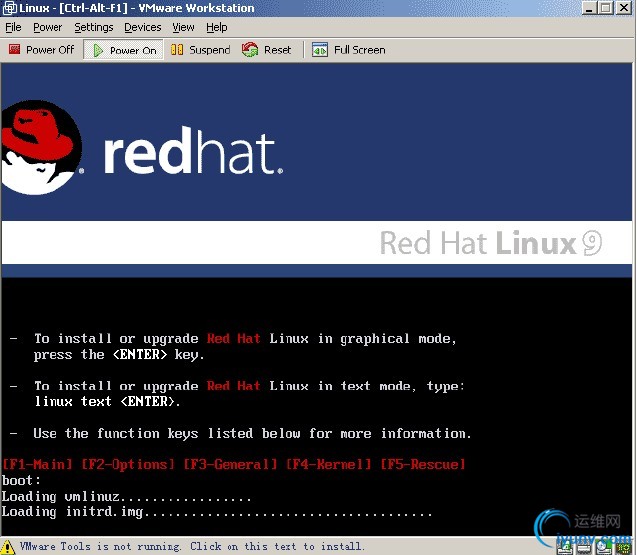Click the hard disk status icon
This screenshot has height=555, width=637.
pyautogui.click(x=584, y=548)
